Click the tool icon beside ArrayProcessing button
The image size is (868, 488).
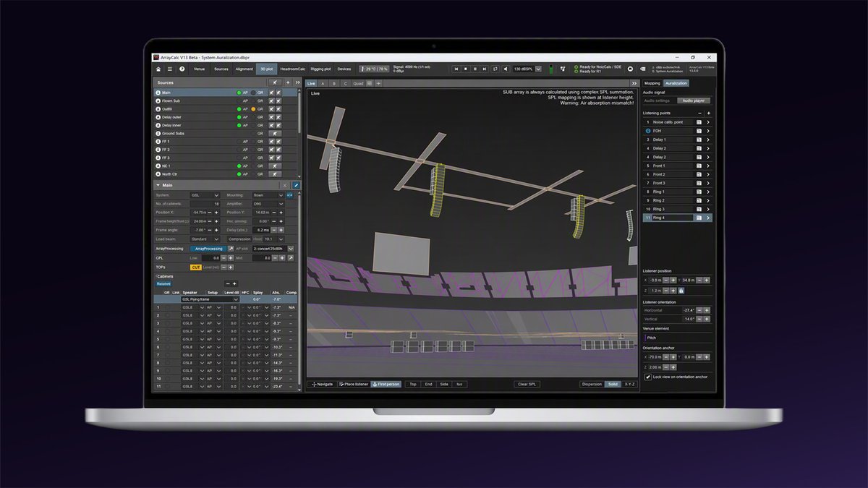pyautogui.click(x=231, y=249)
